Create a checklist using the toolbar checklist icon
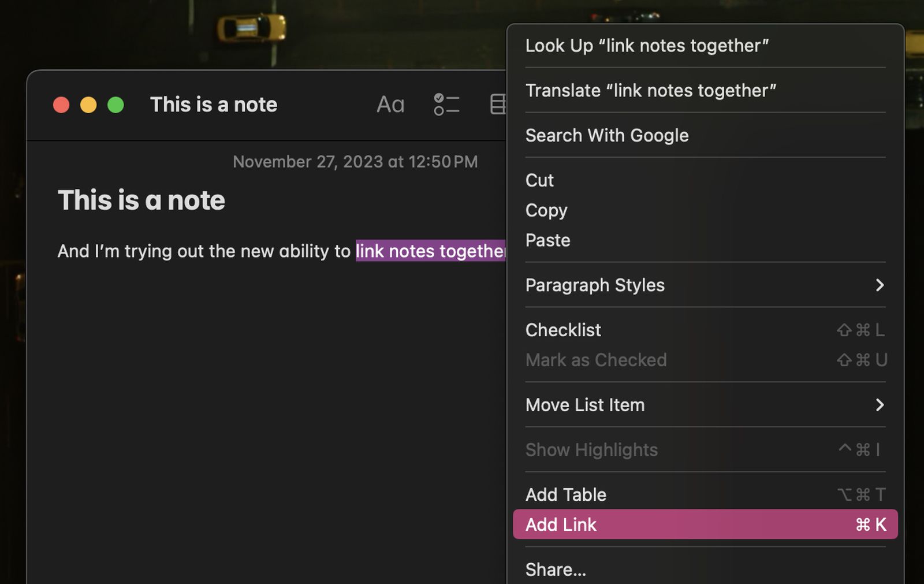Viewport: 924px width, 584px height. pyautogui.click(x=446, y=104)
